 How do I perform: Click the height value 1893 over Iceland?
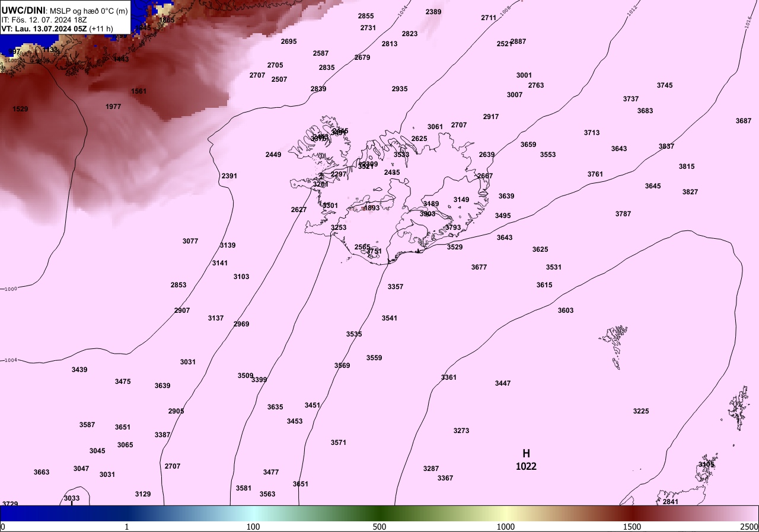[x=371, y=208]
